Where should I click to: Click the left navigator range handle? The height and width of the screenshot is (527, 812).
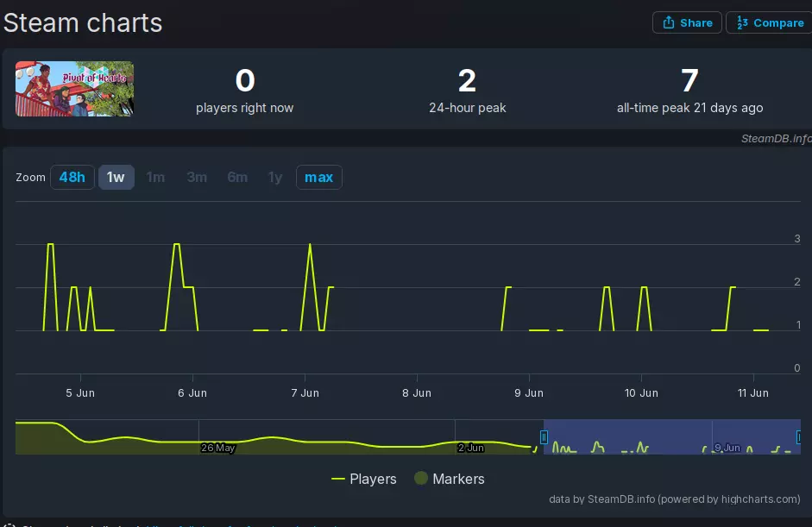(544, 437)
